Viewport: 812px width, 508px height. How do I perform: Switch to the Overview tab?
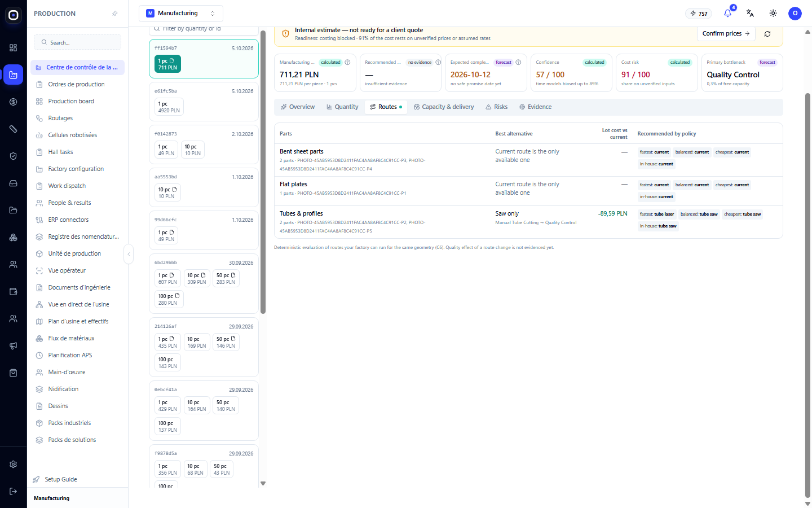tap(298, 107)
